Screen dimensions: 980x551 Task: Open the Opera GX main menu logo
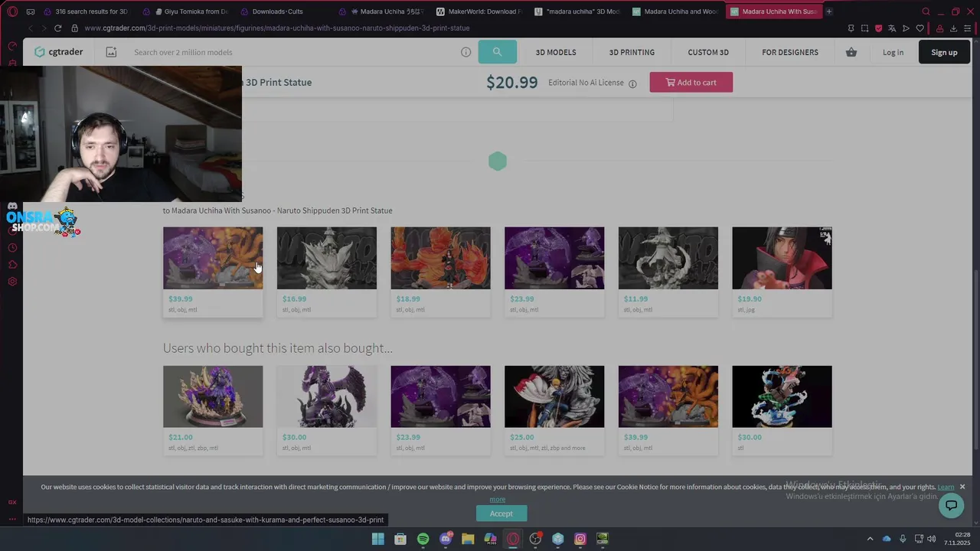click(x=12, y=11)
